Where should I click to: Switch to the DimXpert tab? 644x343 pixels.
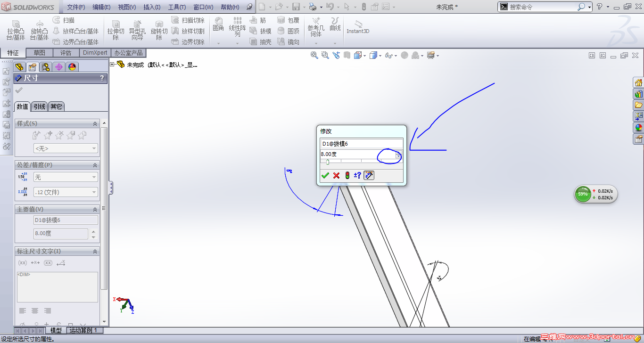(95, 53)
